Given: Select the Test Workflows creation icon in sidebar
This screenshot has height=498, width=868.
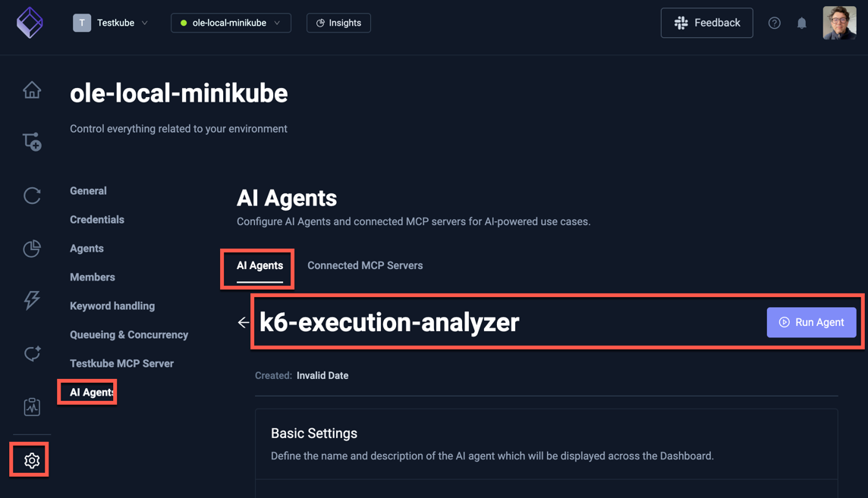Looking at the screenshot, I should (x=31, y=141).
